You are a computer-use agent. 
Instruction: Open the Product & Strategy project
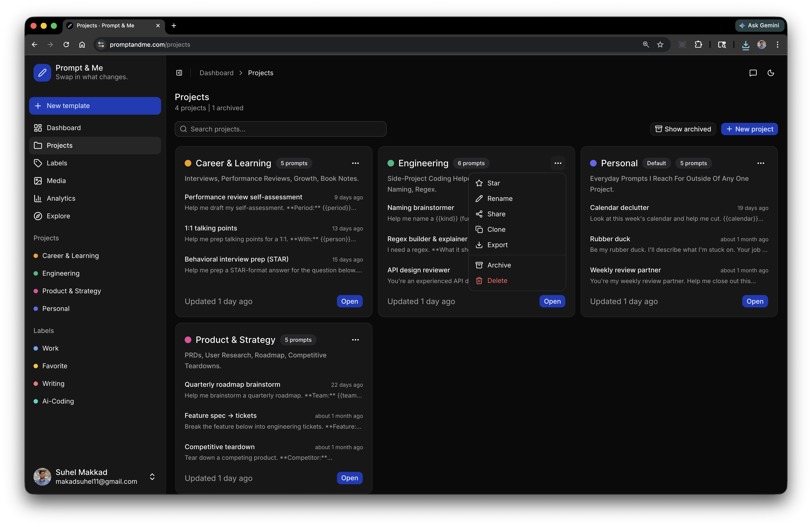pos(349,478)
